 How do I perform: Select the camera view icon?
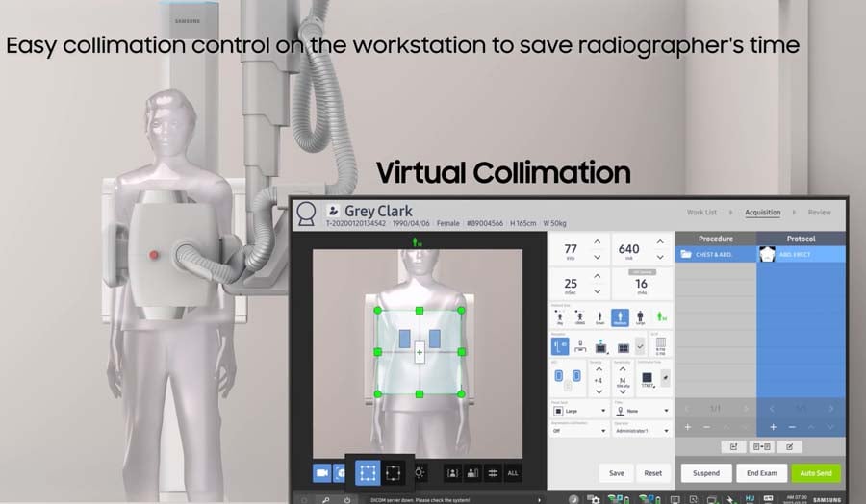coord(322,473)
